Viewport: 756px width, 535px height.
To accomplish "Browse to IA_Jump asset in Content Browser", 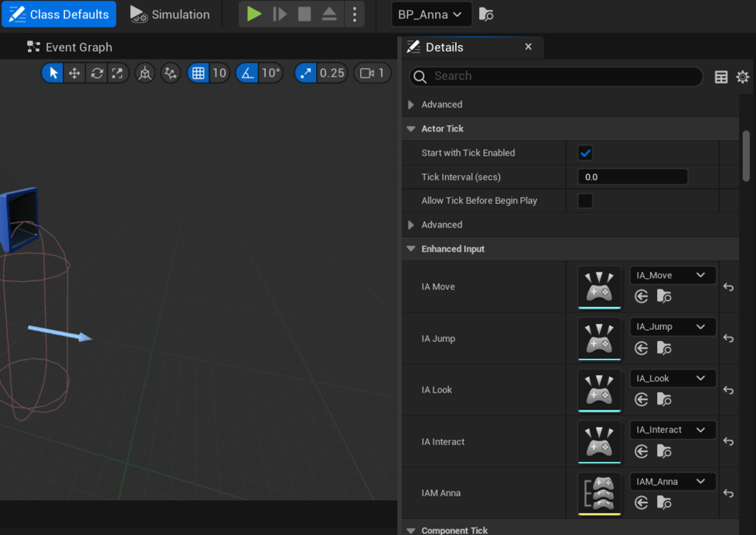I will (664, 348).
